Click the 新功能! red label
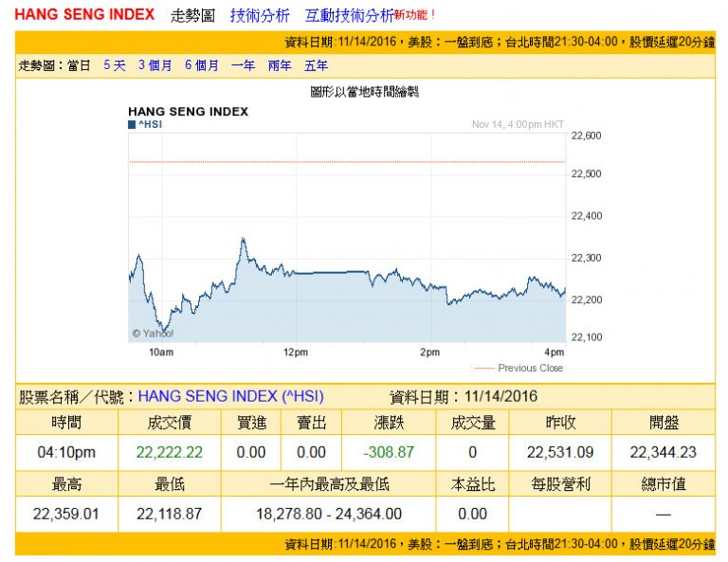This screenshot has height=562, width=728. click(414, 15)
